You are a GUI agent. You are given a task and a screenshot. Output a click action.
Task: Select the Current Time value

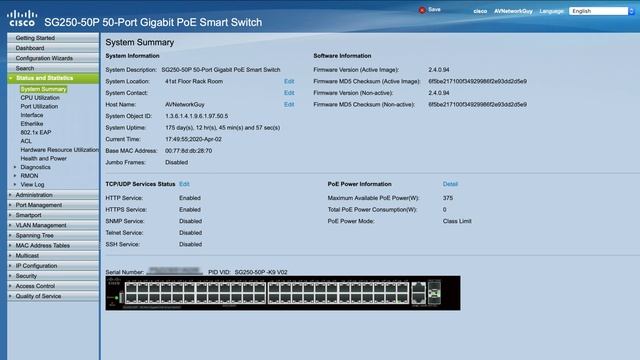193,139
